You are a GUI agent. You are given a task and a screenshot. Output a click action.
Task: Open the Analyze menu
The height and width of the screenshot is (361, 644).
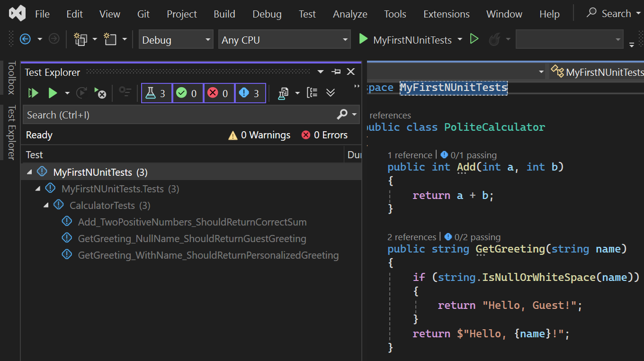pyautogui.click(x=350, y=14)
